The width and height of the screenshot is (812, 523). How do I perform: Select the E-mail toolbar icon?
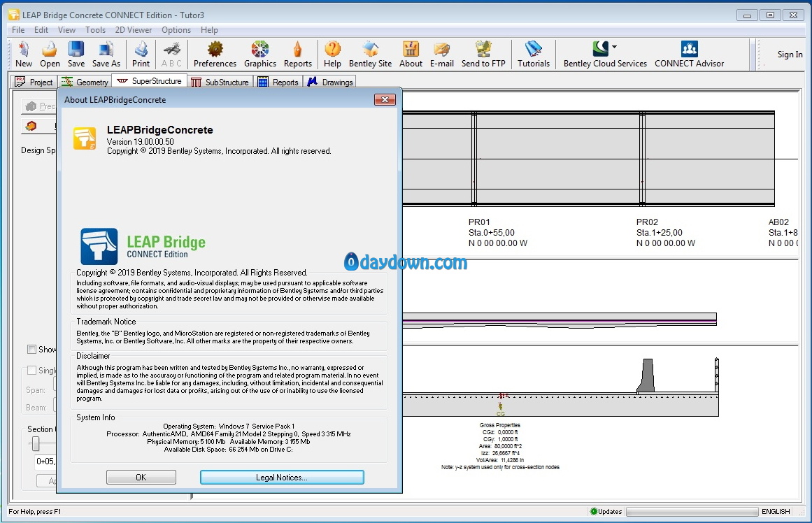point(442,55)
